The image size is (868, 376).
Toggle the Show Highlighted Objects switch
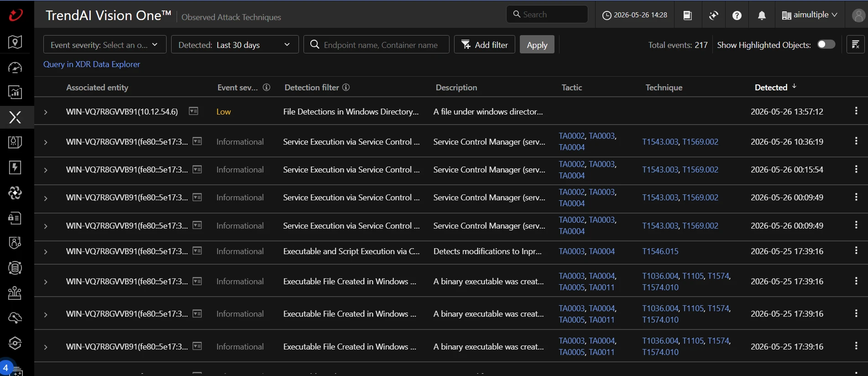pos(826,44)
